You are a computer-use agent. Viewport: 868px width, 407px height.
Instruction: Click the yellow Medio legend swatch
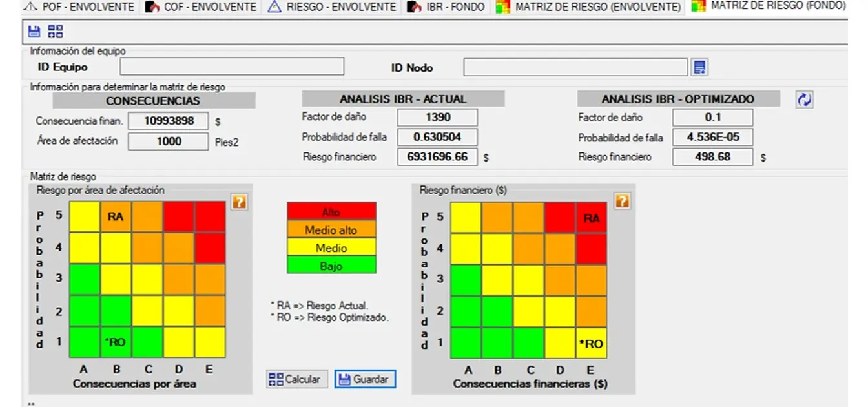(x=331, y=248)
